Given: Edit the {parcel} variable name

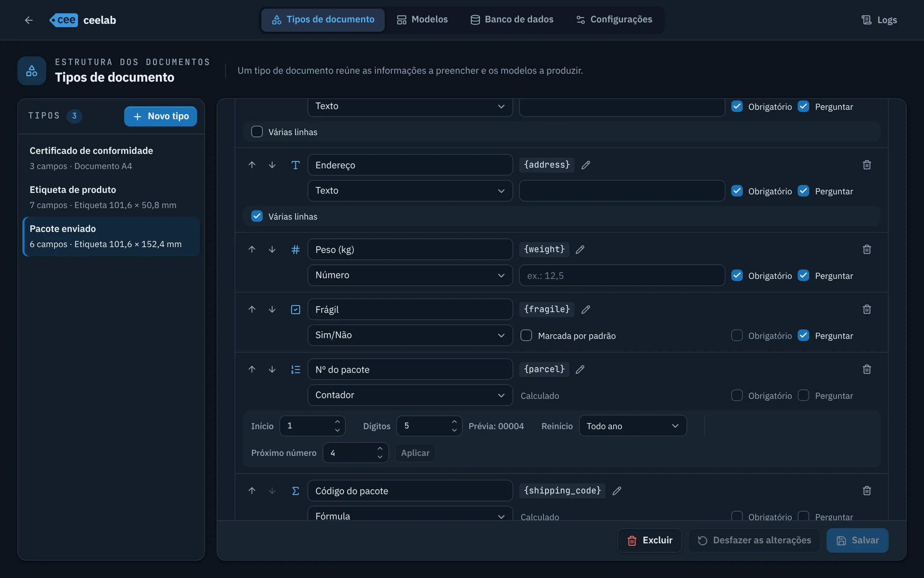Looking at the screenshot, I should 580,369.
